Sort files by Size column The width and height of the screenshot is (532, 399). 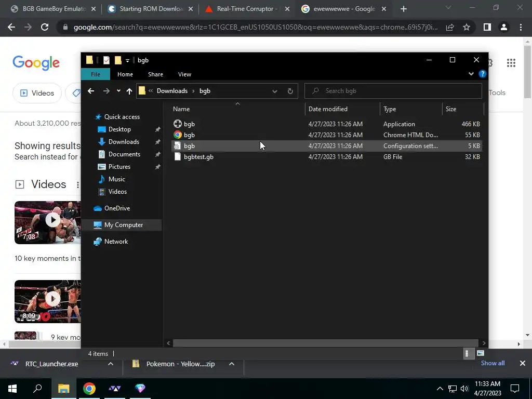463,109
